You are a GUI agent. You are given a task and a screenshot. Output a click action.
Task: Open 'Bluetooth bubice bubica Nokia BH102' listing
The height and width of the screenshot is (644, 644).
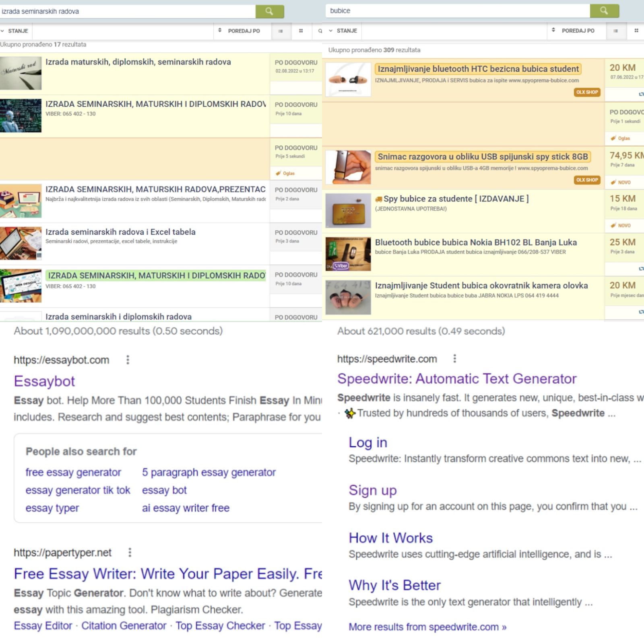[476, 242]
